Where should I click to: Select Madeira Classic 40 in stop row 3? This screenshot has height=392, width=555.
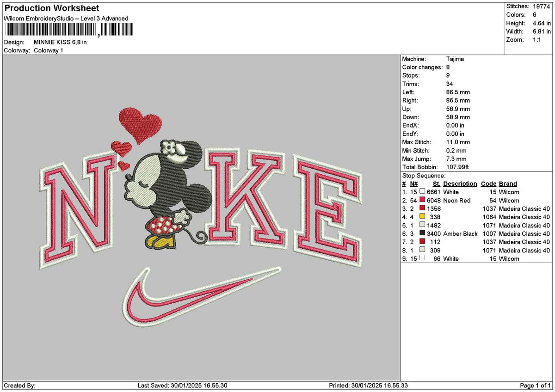pos(524,208)
